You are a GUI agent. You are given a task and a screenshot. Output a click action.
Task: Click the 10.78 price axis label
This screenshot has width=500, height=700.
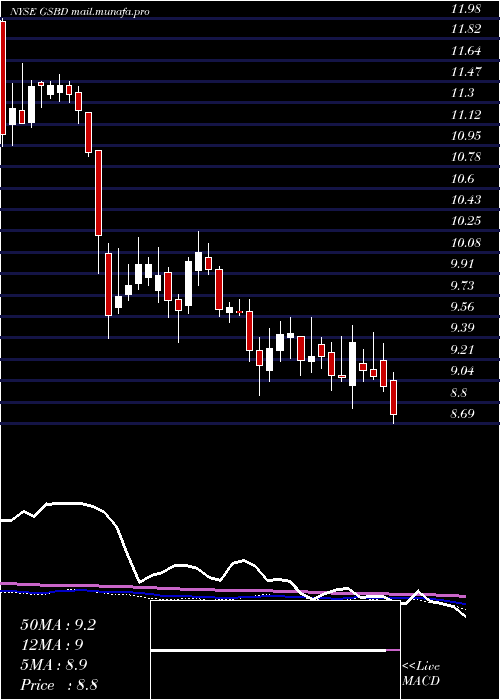[466, 157]
